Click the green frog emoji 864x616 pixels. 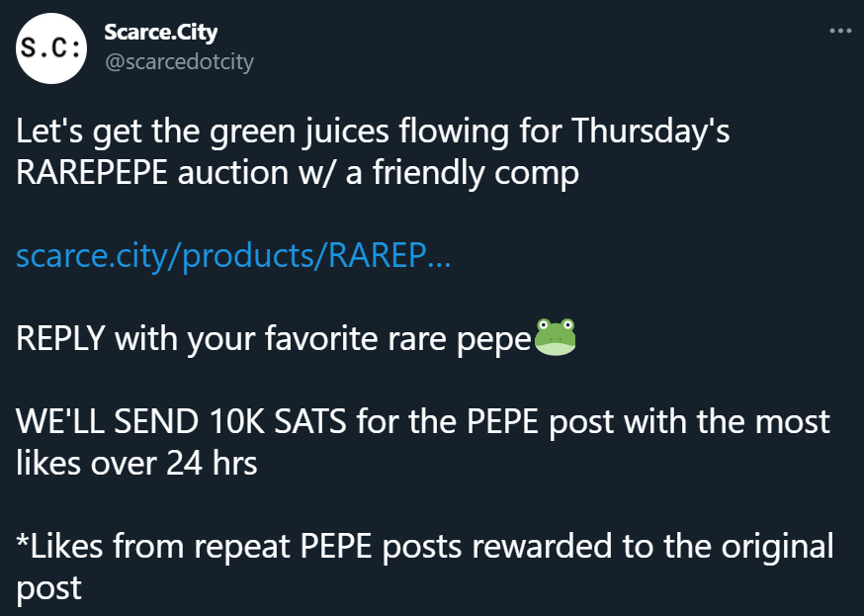tap(555, 339)
